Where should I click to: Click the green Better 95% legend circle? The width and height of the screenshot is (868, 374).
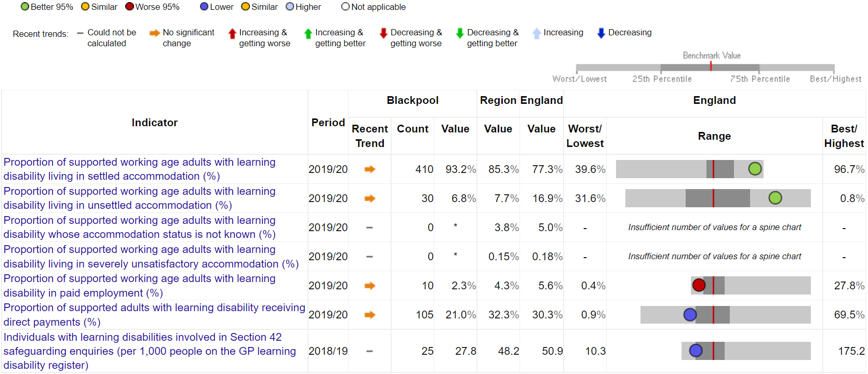pyautogui.click(x=25, y=7)
